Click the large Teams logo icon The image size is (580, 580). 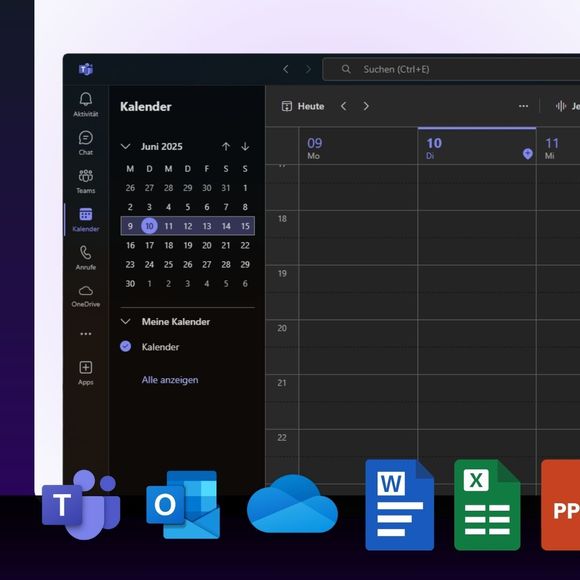[81, 505]
